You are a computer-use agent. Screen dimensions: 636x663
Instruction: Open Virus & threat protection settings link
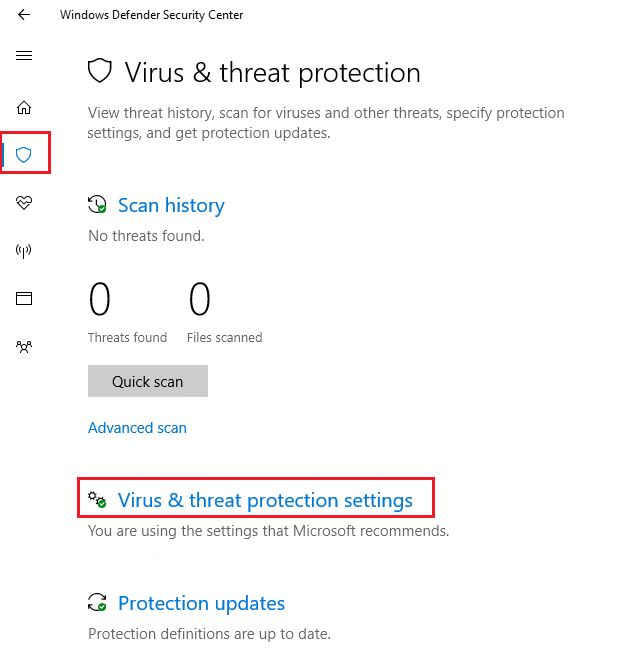(265, 500)
